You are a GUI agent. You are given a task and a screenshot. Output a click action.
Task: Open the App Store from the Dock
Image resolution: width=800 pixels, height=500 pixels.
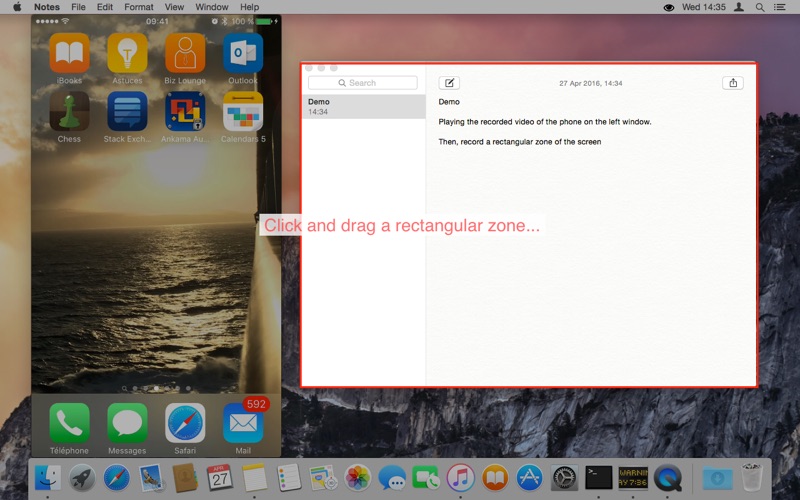(x=530, y=478)
